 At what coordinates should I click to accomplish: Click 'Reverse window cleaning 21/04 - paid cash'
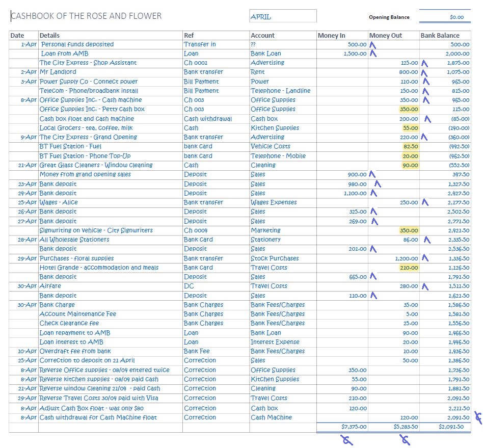coord(100,389)
